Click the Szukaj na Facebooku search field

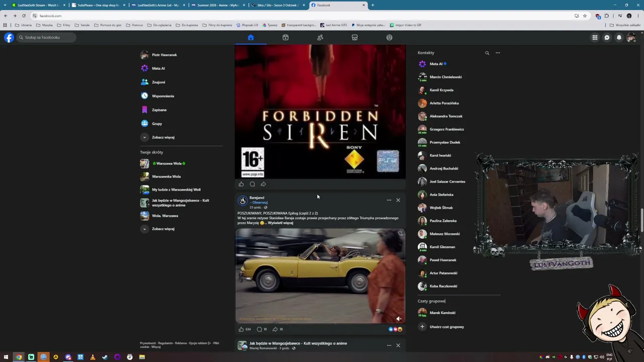[x=47, y=37]
